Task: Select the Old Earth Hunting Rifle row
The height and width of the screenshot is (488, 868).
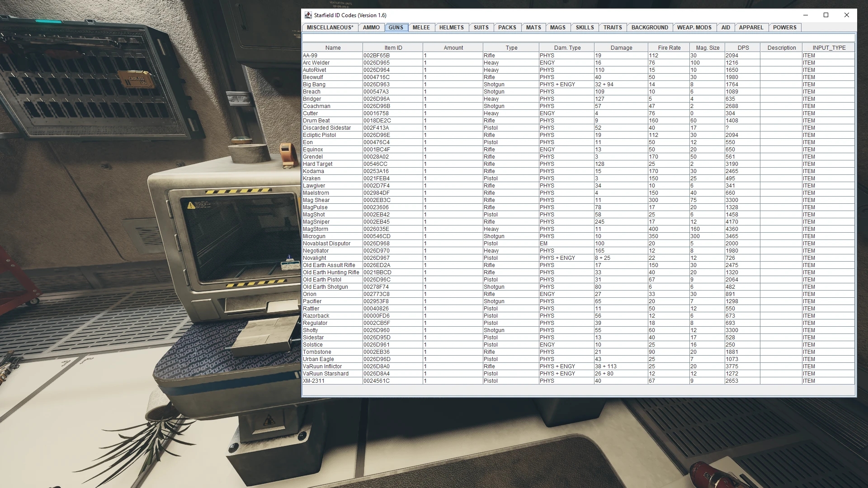Action: coord(578,272)
